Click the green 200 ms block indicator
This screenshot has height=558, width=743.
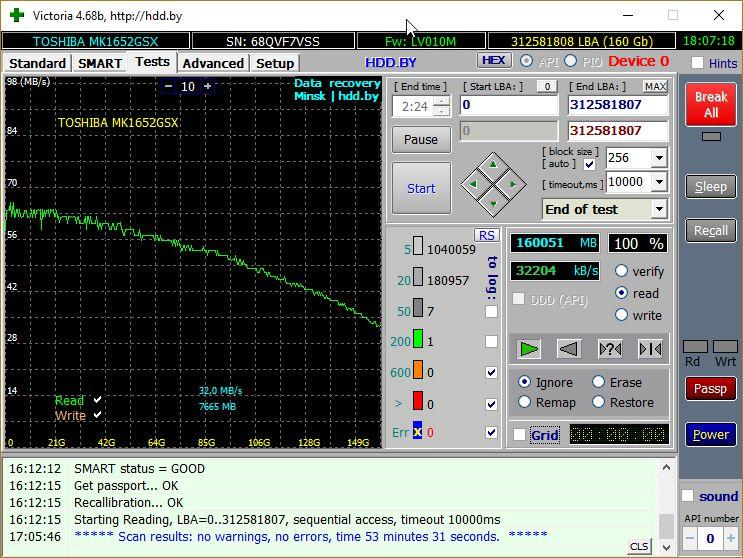coord(418,339)
